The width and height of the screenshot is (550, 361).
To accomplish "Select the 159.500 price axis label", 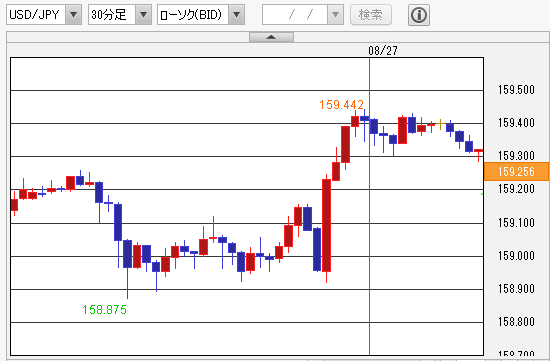I will coord(516,90).
